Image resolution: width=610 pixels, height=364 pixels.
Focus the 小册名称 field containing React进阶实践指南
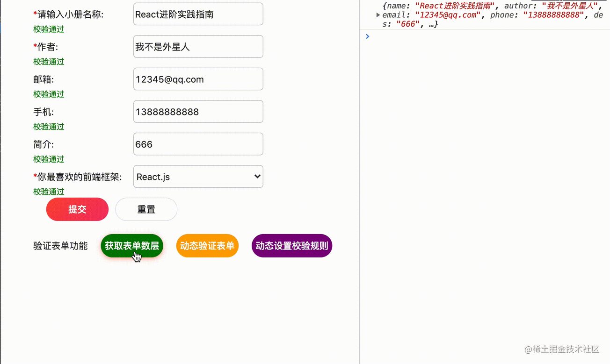pyautogui.click(x=198, y=14)
